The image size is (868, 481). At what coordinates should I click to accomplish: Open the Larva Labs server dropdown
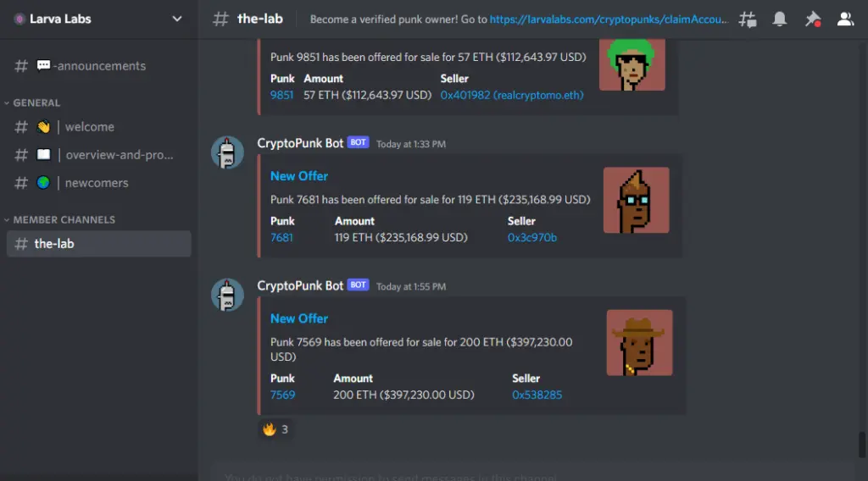(x=98, y=19)
